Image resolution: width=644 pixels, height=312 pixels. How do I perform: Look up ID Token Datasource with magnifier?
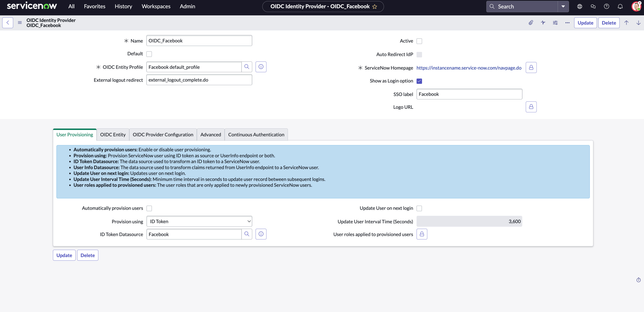(247, 234)
